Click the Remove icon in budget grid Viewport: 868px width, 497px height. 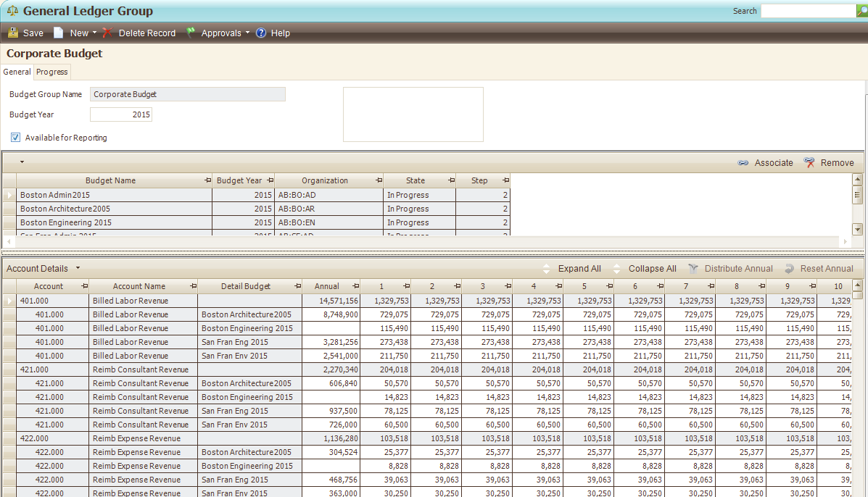(809, 163)
